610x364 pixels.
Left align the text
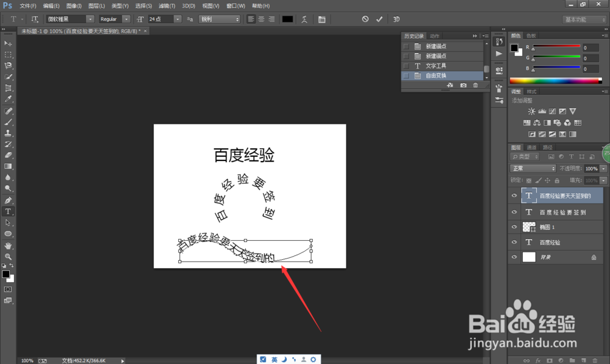coord(251,19)
